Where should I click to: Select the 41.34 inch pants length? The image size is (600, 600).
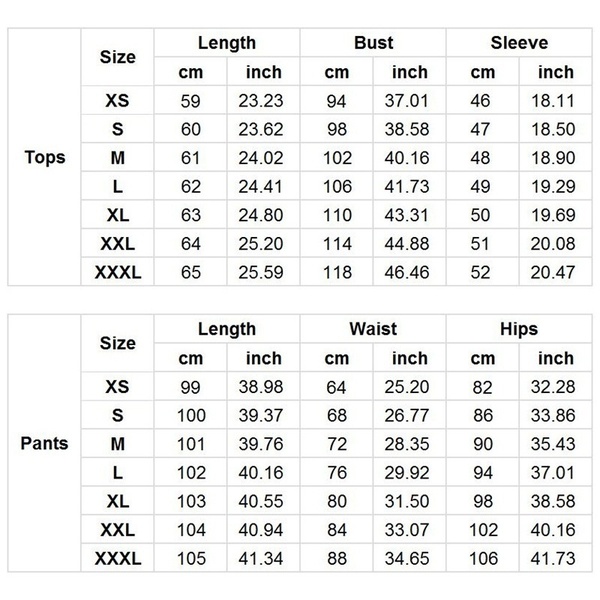pos(263,559)
